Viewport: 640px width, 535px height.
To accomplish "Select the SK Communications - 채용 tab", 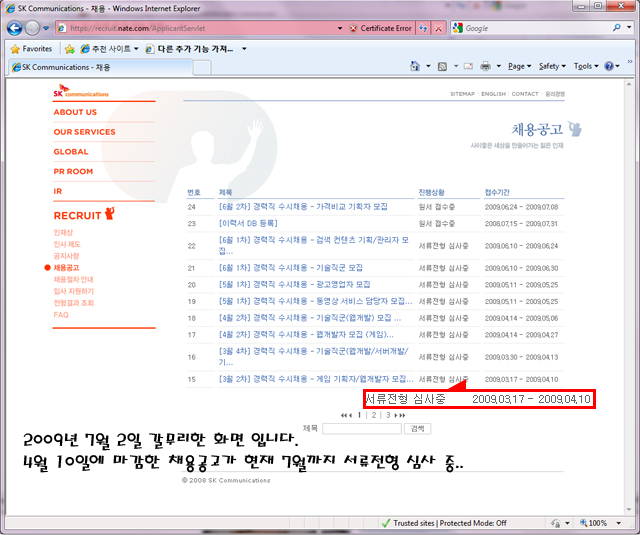I will click(x=100, y=67).
